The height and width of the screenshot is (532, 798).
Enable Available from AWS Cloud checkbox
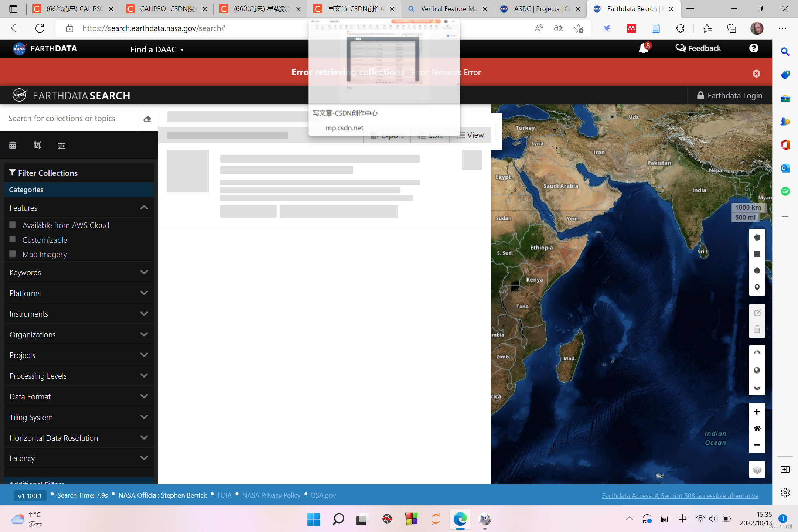click(13, 225)
